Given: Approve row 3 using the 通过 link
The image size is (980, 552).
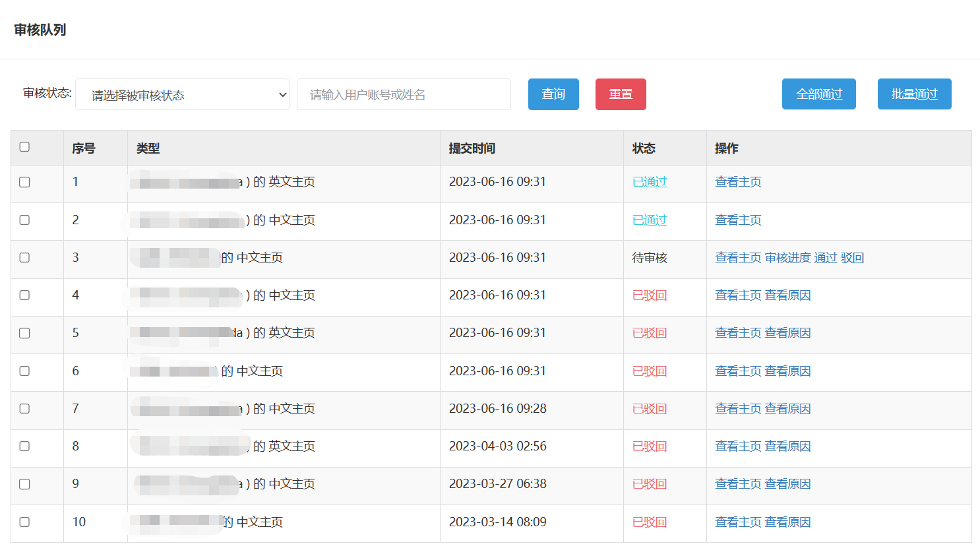Looking at the screenshot, I should (825, 258).
